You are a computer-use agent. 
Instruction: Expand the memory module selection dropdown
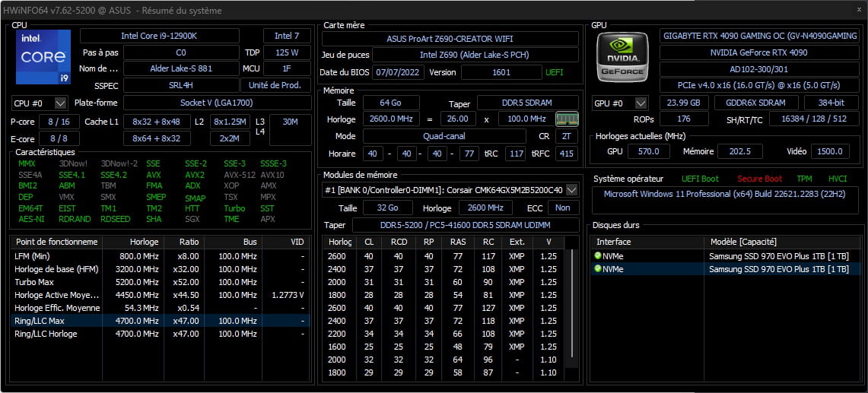(x=572, y=190)
